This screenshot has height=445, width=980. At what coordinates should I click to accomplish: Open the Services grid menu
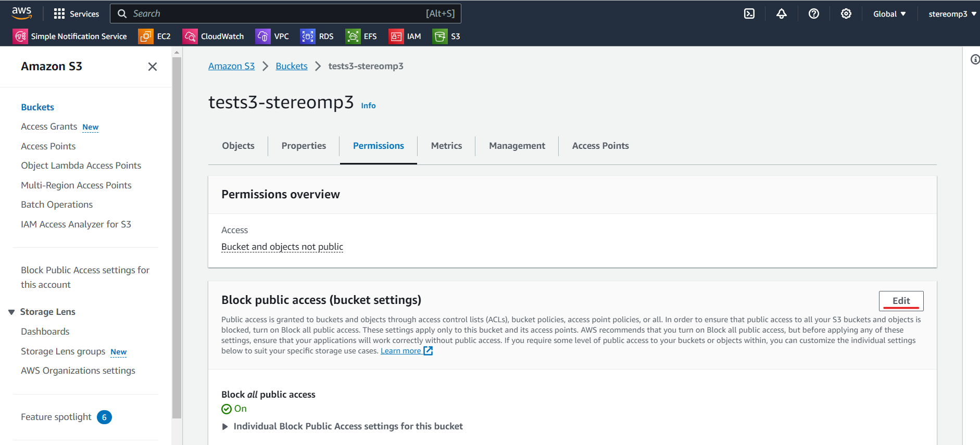coord(77,14)
